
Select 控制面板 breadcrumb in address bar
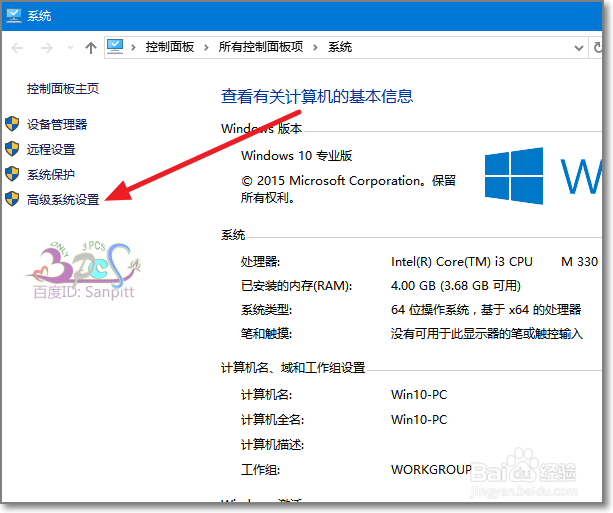coord(170,47)
